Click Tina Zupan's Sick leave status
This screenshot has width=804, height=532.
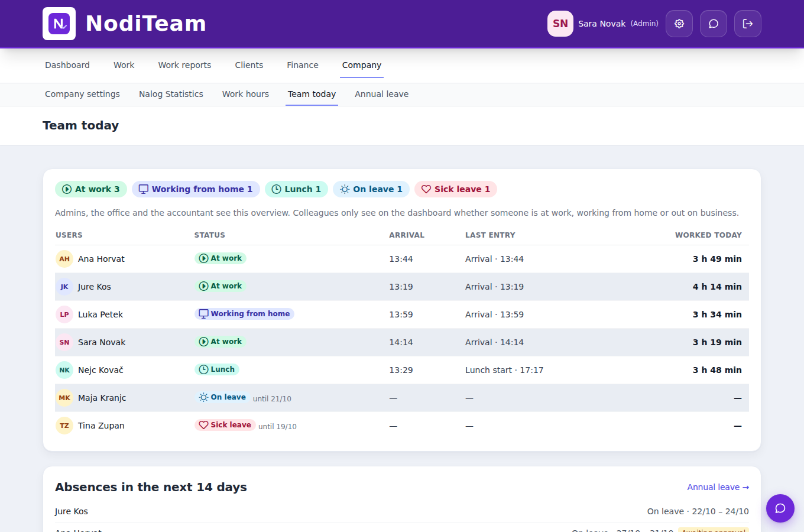point(225,425)
